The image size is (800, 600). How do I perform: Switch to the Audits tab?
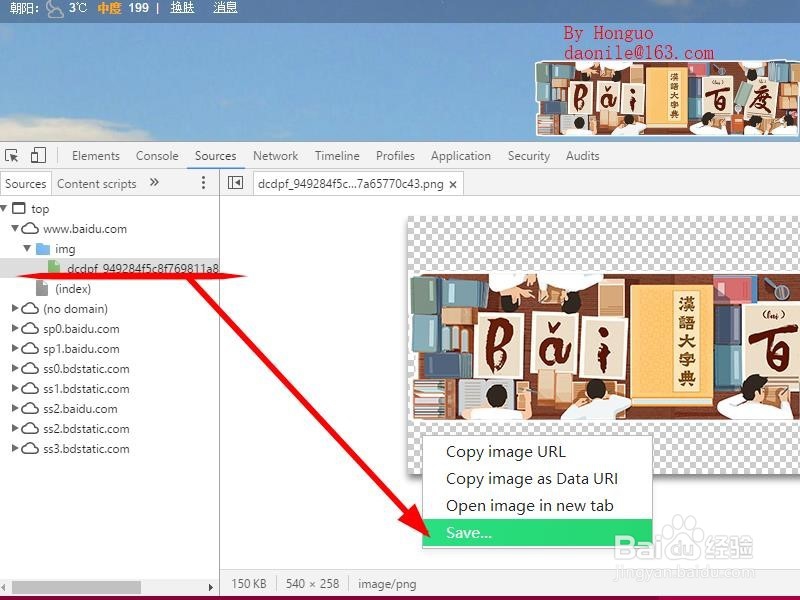pyautogui.click(x=582, y=156)
